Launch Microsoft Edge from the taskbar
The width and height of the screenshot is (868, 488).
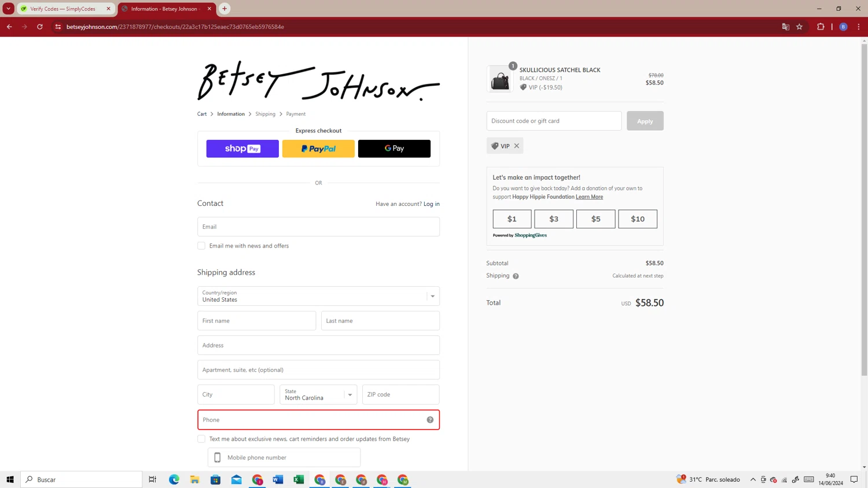click(x=174, y=479)
